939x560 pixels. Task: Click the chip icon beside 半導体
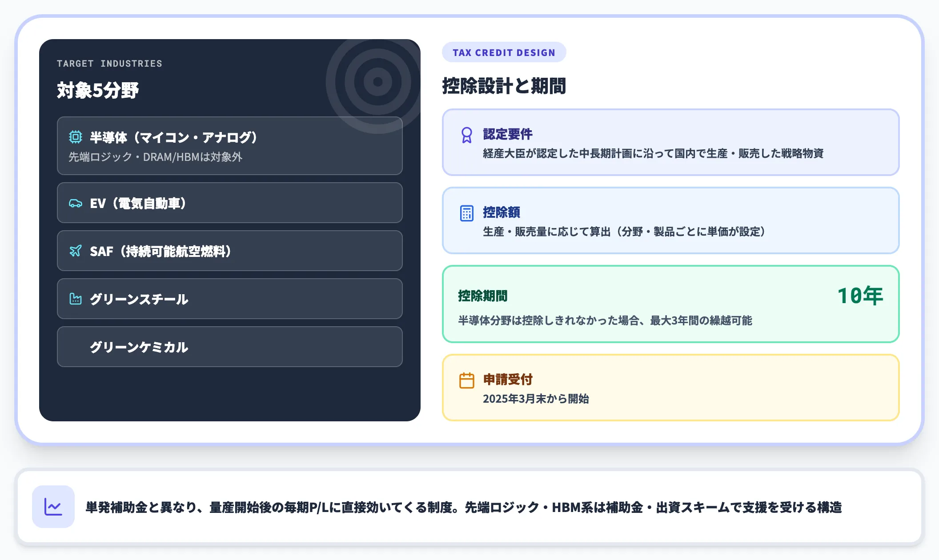point(76,137)
